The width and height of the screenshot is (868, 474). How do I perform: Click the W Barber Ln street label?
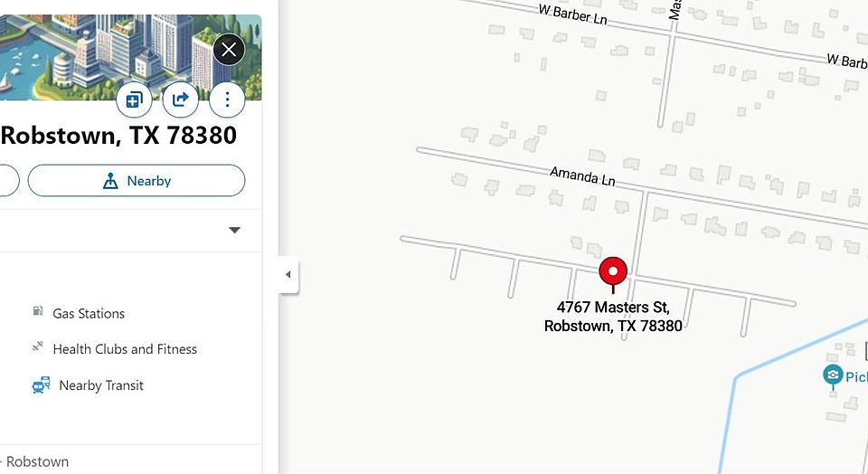click(x=573, y=14)
